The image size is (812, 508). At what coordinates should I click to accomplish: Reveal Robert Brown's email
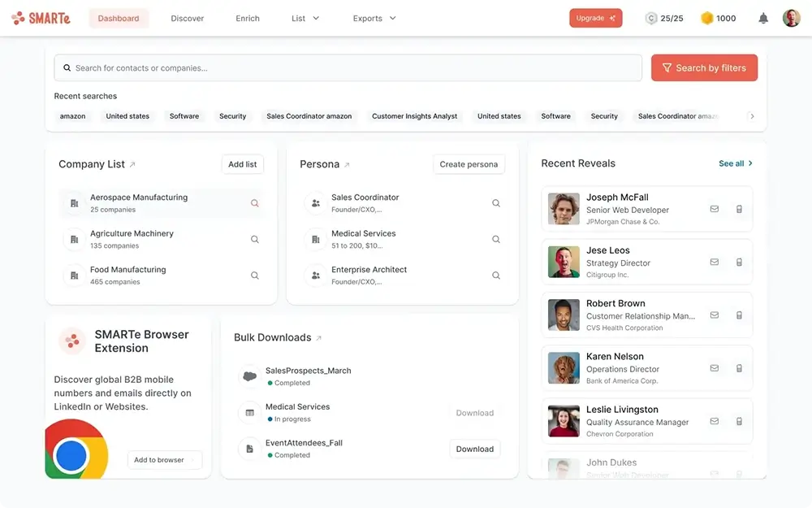[x=714, y=315]
